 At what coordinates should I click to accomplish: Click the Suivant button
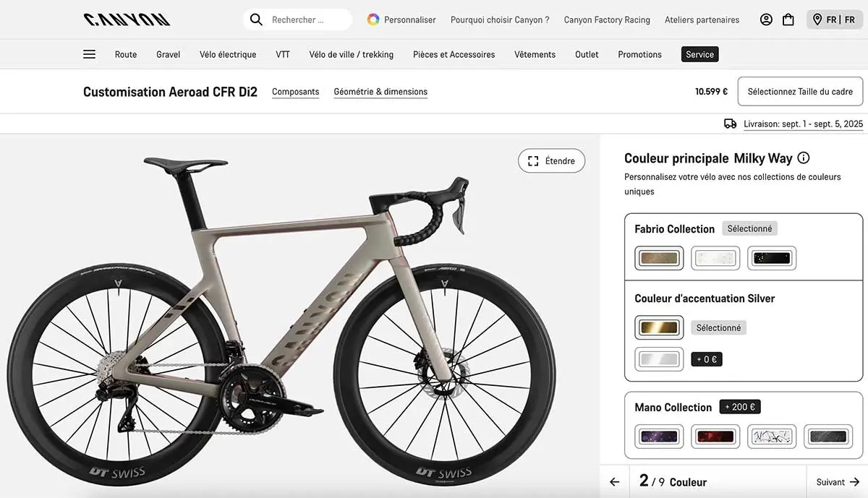point(837,482)
